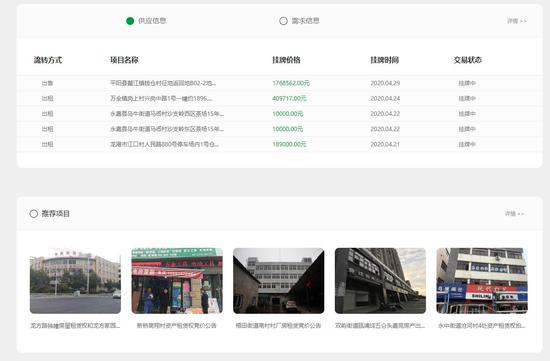Click the 推荐项目 circle marker
The image size is (550, 361).
[34, 214]
